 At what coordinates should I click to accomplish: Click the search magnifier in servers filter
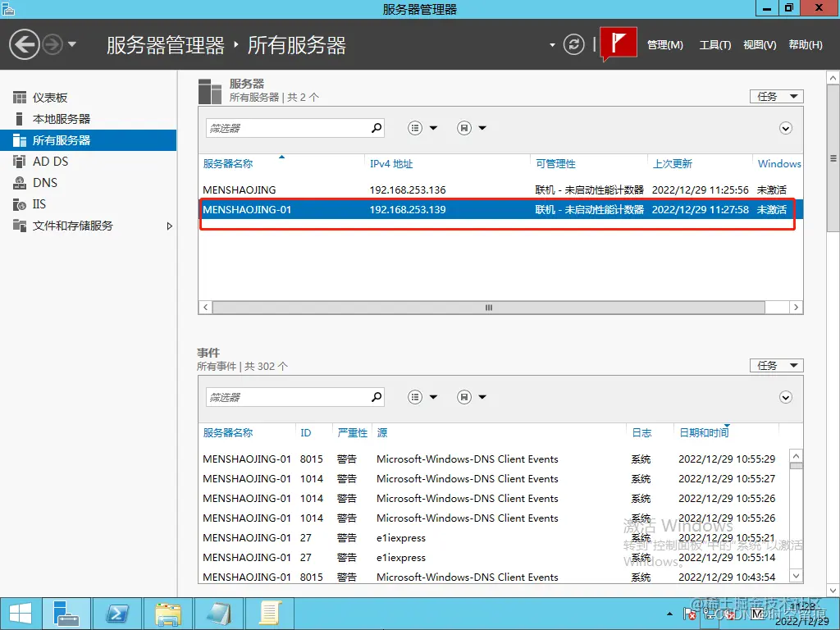point(377,127)
